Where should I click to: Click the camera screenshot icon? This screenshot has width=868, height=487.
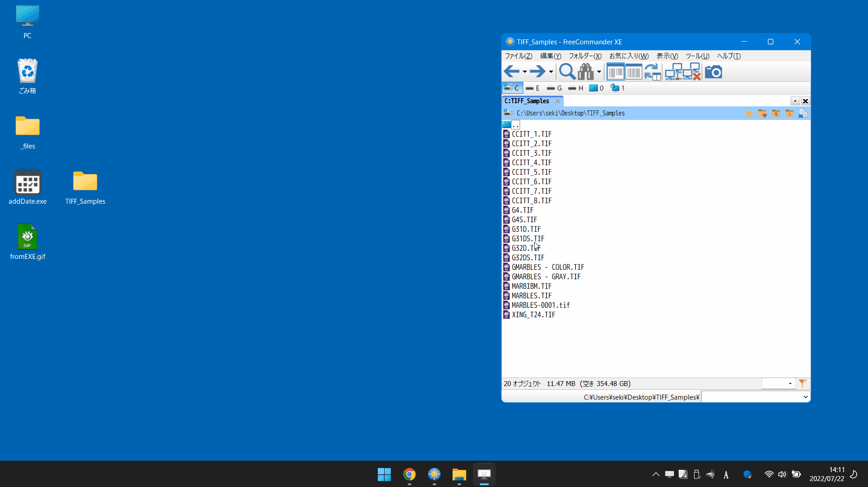(x=713, y=72)
